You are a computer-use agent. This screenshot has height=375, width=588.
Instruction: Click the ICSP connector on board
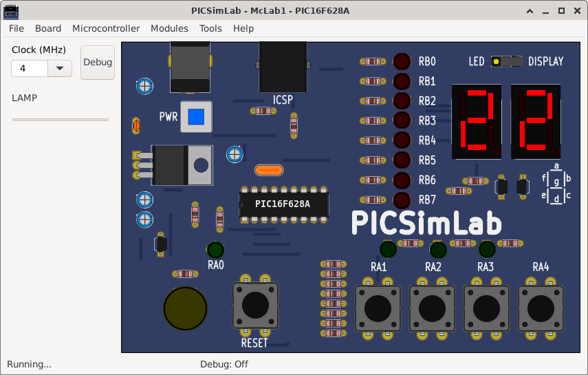pyautogui.click(x=283, y=67)
